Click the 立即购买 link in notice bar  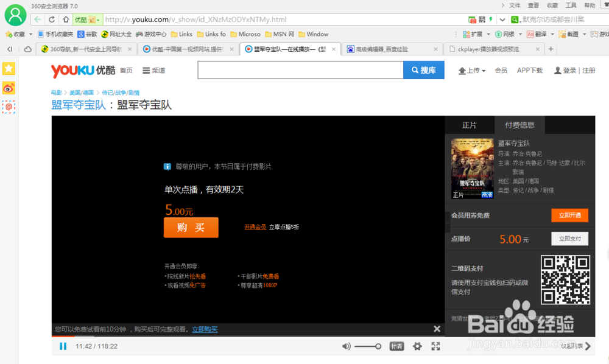205,329
